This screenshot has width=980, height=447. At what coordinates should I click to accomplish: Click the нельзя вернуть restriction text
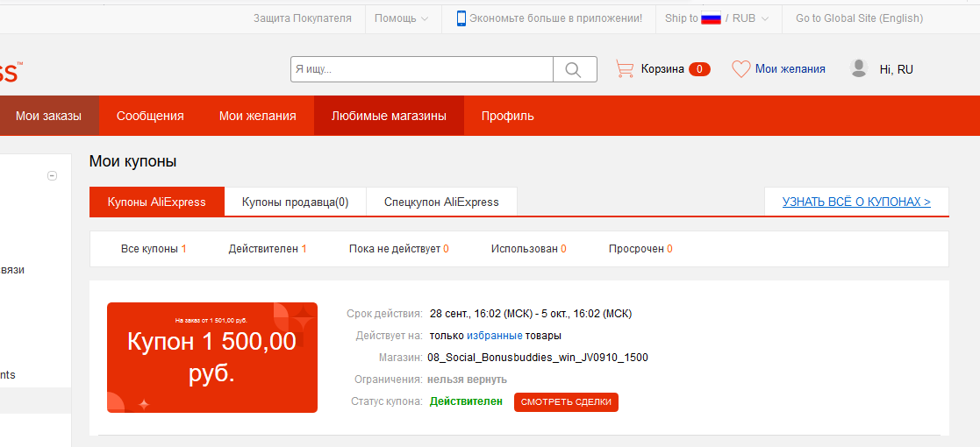467,380
